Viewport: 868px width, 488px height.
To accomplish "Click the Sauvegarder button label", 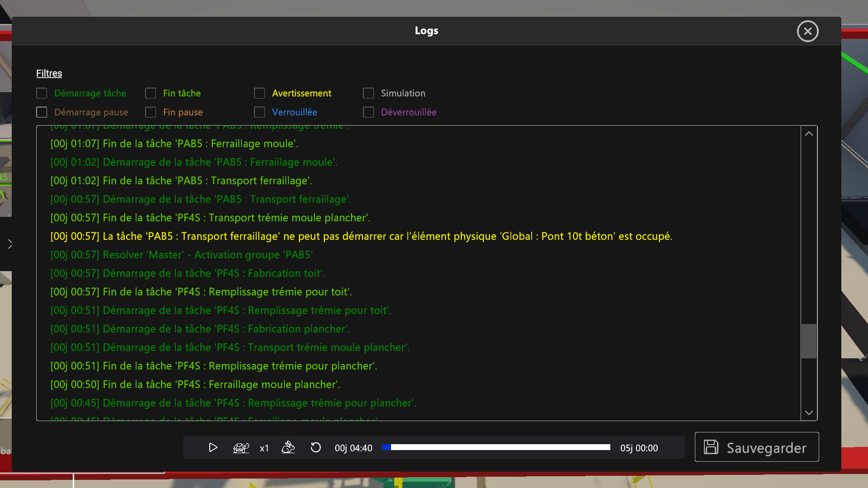I will coord(766,448).
